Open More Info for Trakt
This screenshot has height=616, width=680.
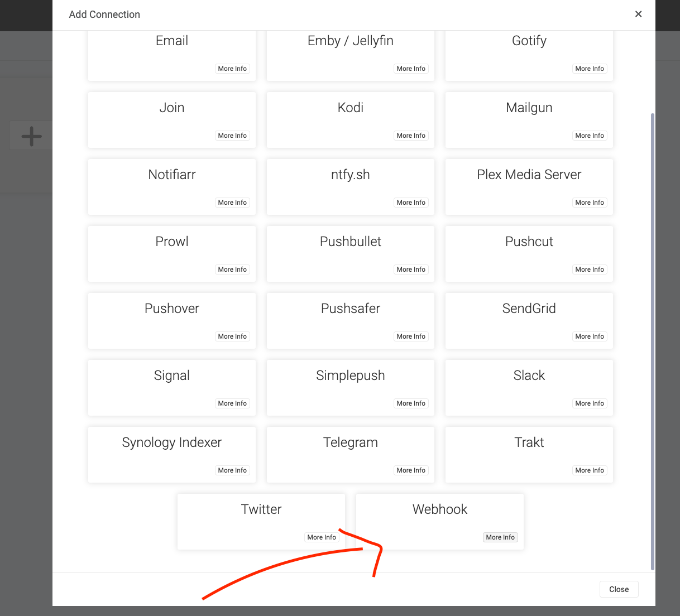(x=590, y=470)
